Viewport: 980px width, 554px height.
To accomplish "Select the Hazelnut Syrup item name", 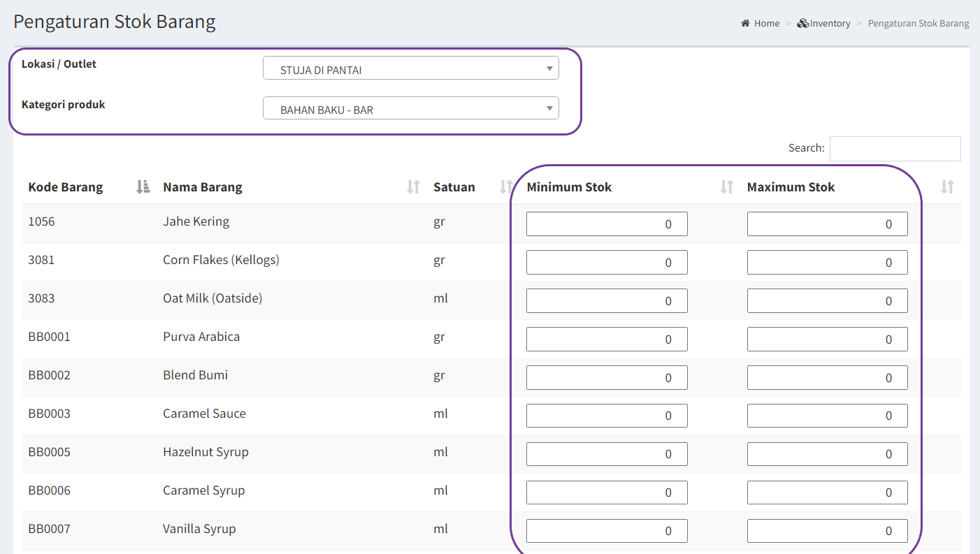I will [x=206, y=452].
